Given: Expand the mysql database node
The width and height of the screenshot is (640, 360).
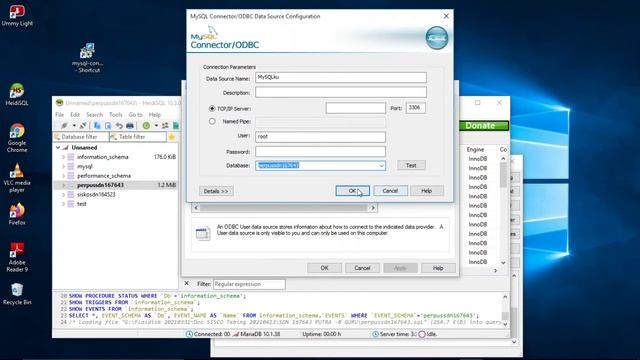Looking at the screenshot, I should [x=64, y=167].
